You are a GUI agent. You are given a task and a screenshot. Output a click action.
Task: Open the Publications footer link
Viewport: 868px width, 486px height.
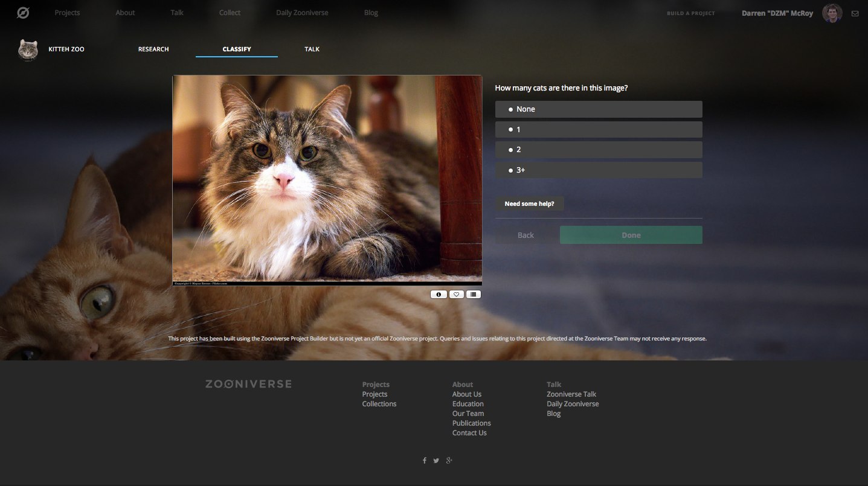coord(471,423)
